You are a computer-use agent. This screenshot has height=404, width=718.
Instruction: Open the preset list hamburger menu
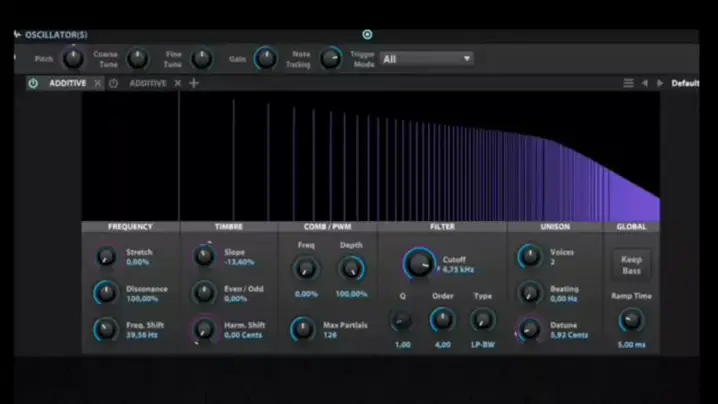click(x=628, y=83)
